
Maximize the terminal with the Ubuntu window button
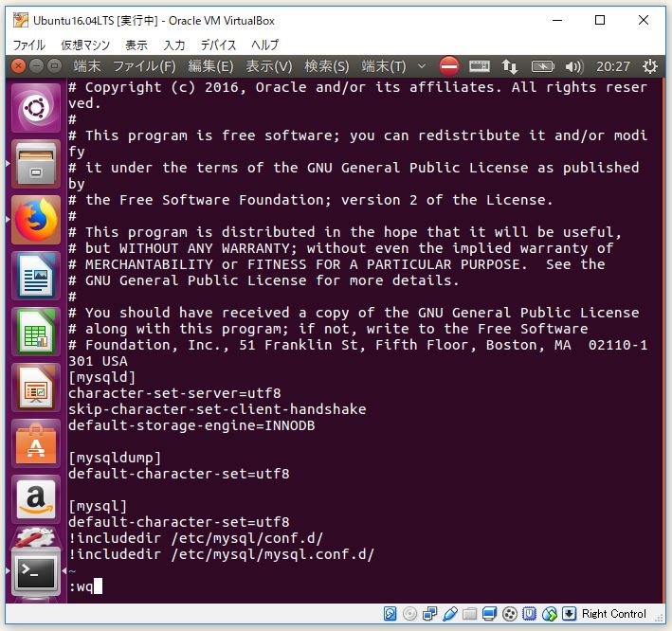[54, 66]
